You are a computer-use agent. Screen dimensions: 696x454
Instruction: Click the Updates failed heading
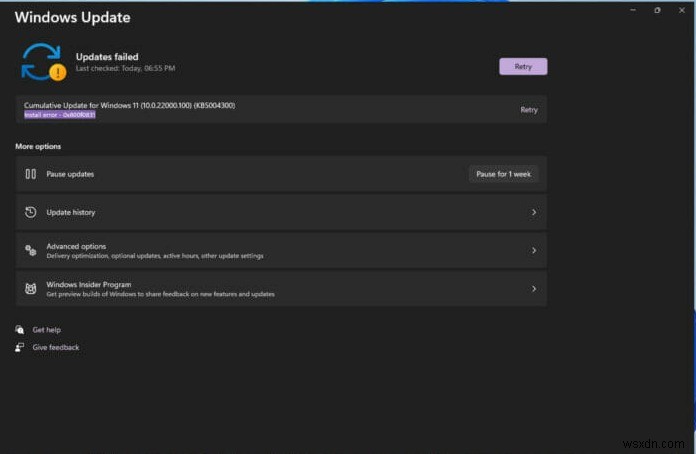click(107, 57)
